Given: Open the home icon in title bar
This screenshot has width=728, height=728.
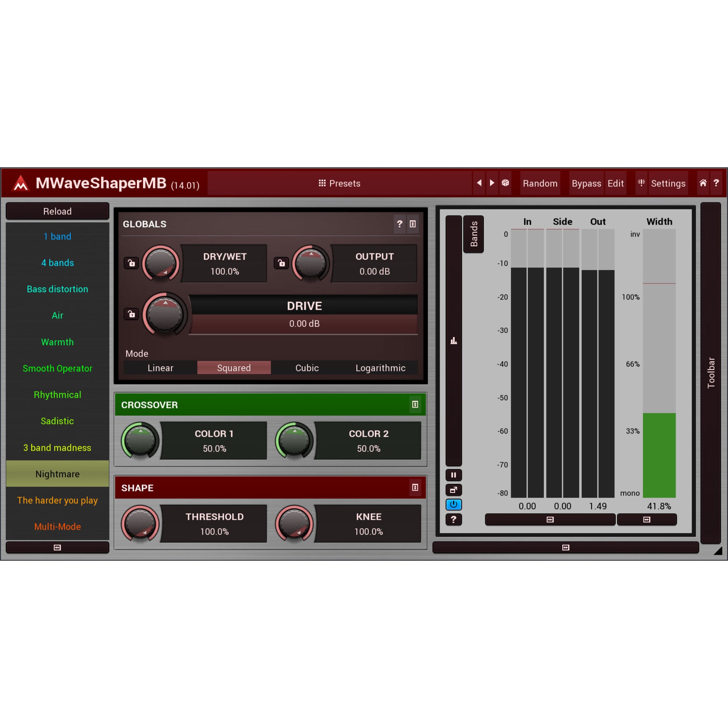Looking at the screenshot, I should coord(703,183).
